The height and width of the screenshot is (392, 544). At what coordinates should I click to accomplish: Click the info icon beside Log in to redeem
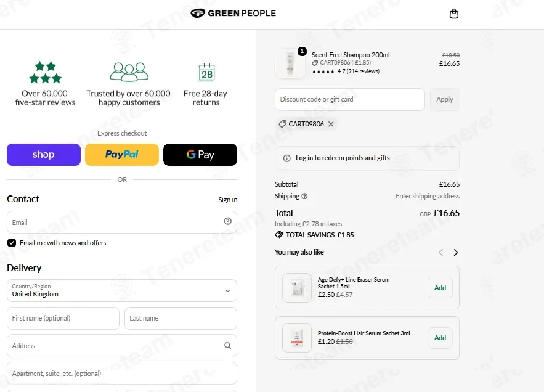coord(287,158)
